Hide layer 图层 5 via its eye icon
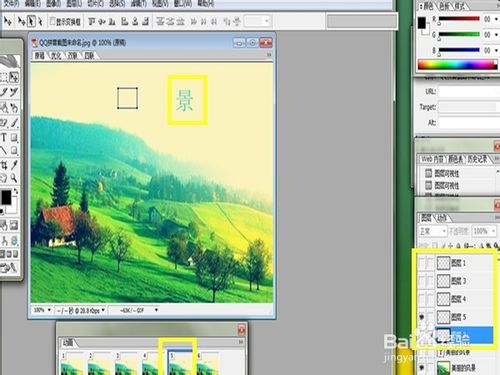 422,317
